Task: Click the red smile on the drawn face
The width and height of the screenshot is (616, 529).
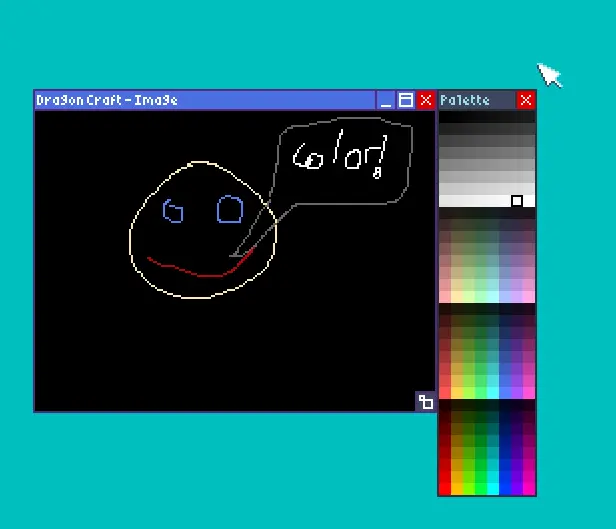Action: click(x=198, y=271)
